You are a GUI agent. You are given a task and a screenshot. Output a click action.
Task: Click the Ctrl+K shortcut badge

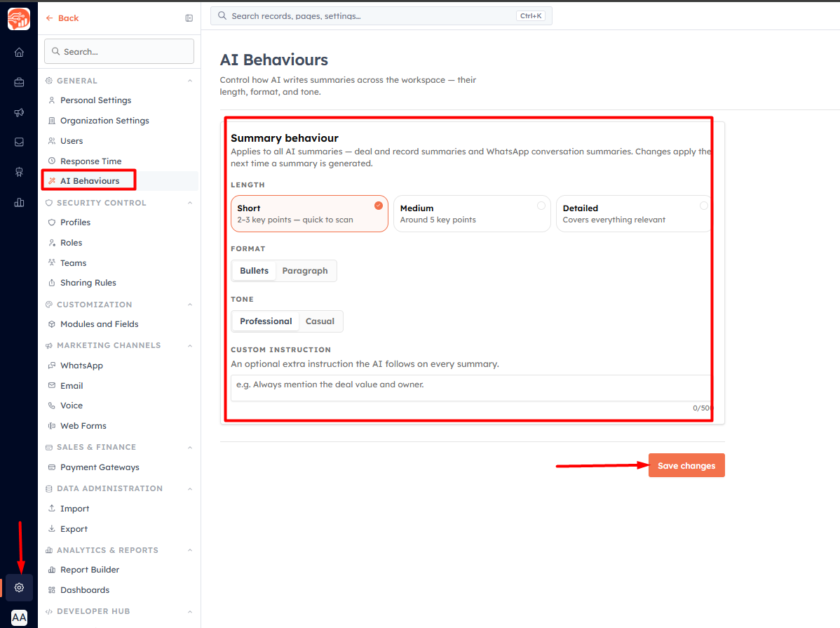pyautogui.click(x=530, y=16)
